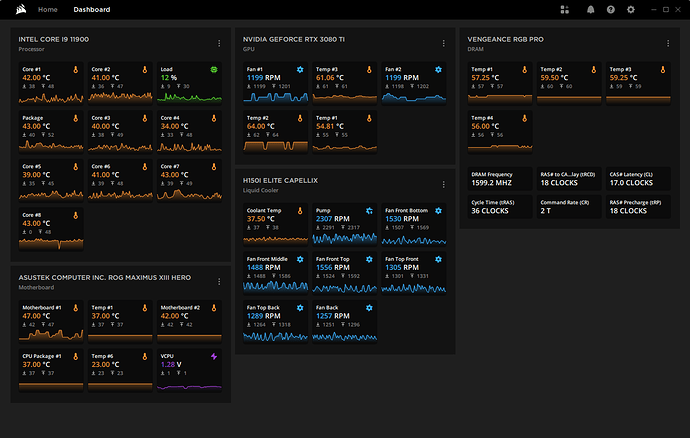Click the Cycle Time (tRAS) 36 CLOCKS tile

tap(500, 207)
